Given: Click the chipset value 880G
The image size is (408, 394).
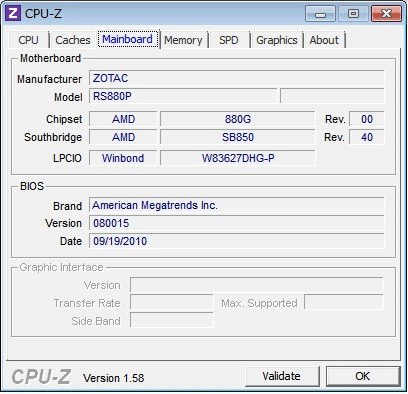Looking at the screenshot, I should click(x=237, y=119).
